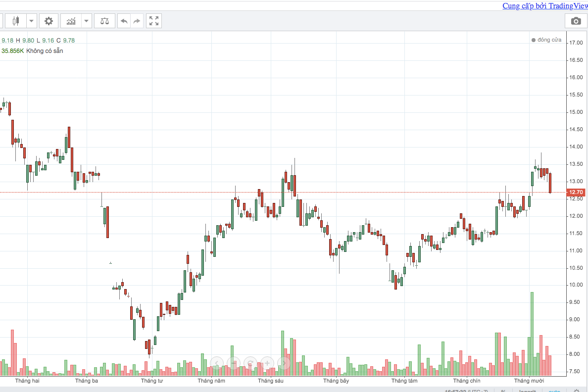Select the candlestick chart style icon

click(x=16, y=21)
